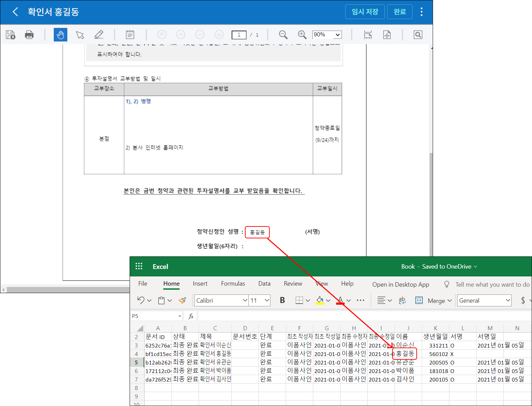Open the document search magnifier icon
The width and height of the screenshot is (532, 406).
pos(418,35)
